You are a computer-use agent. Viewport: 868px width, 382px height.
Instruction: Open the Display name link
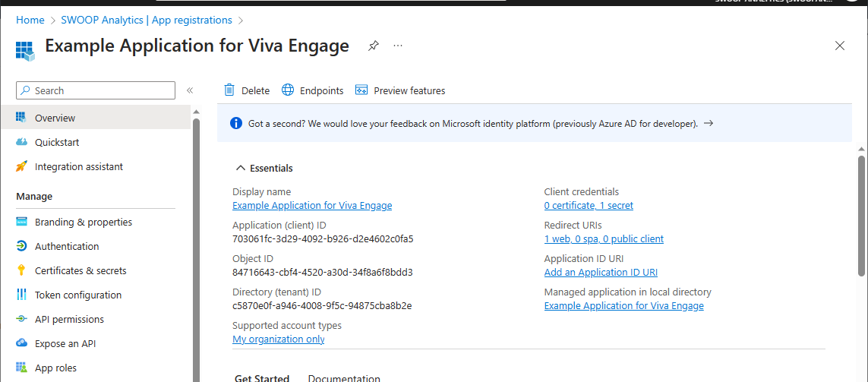coord(312,205)
